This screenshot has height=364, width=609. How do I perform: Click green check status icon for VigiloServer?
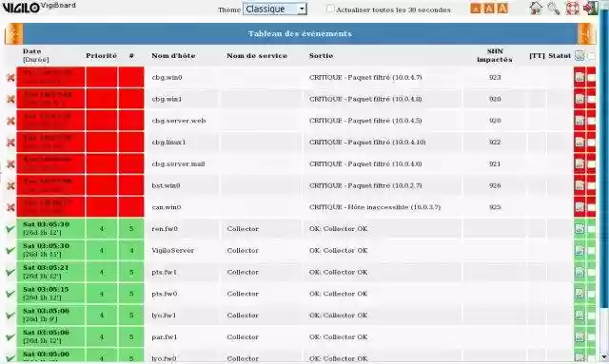[x=10, y=251]
